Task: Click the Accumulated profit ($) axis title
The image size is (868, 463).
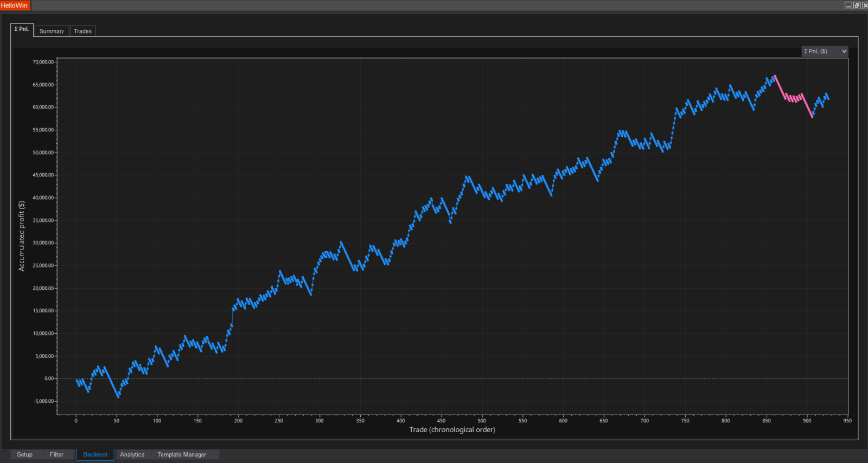Action: (22, 236)
